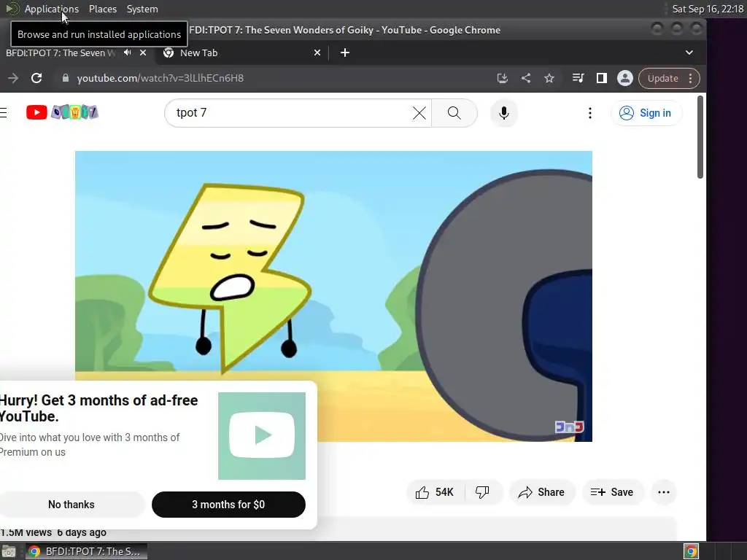The image size is (747, 560).
Task: Toggle Chrome side panel
Action: [602, 78]
